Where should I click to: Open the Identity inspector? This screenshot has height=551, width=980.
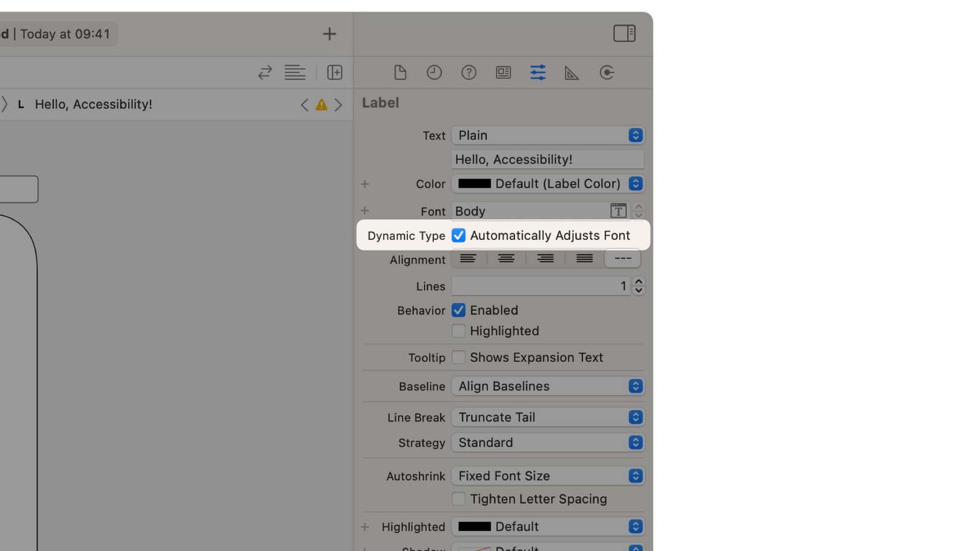click(x=503, y=72)
